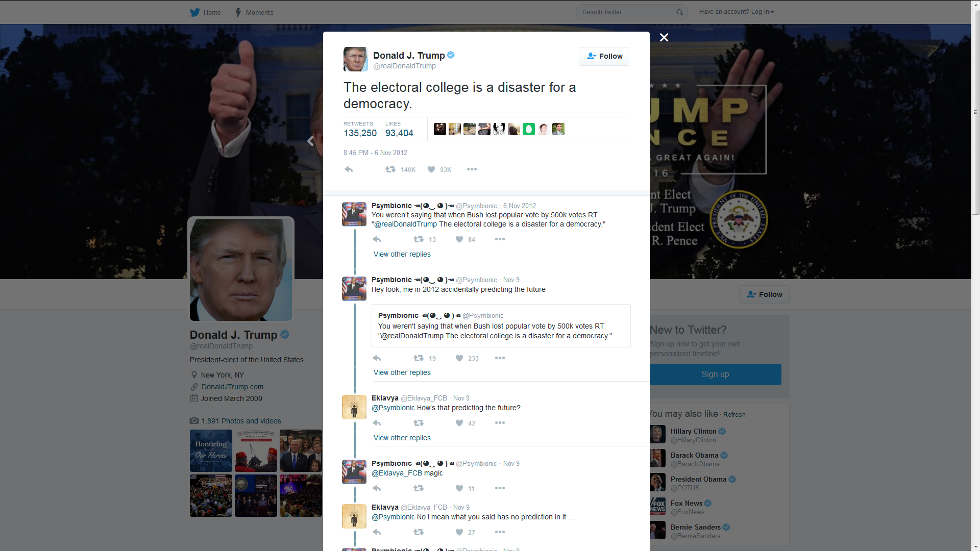Open Eklavya's avatar on the Nov 9 tweet
Image resolution: width=980 pixels, height=551 pixels.
click(354, 407)
